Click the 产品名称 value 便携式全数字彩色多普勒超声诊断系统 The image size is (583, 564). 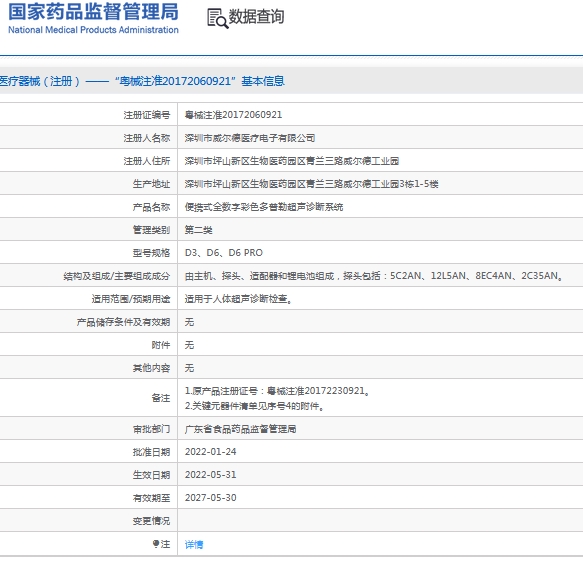coord(264,207)
